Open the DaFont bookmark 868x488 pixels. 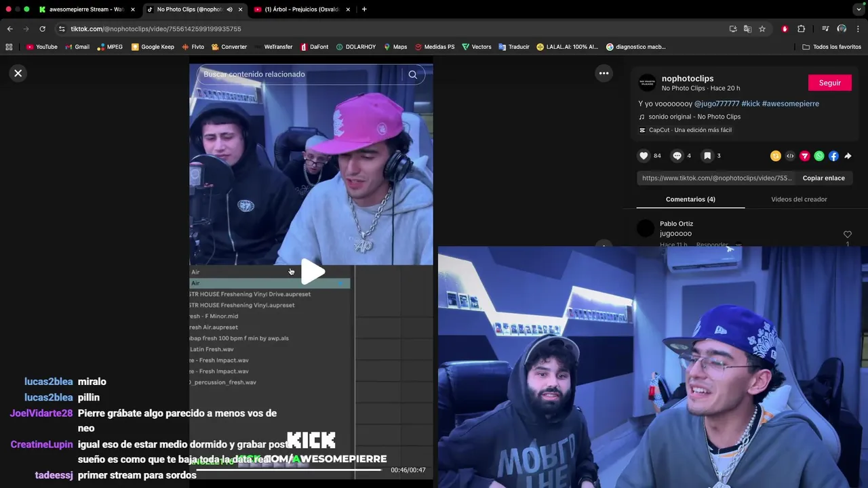pos(314,47)
